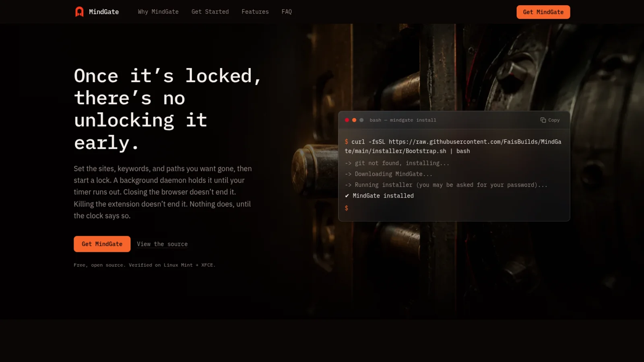Click the 'Running installer' output line

click(x=446, y=185)
